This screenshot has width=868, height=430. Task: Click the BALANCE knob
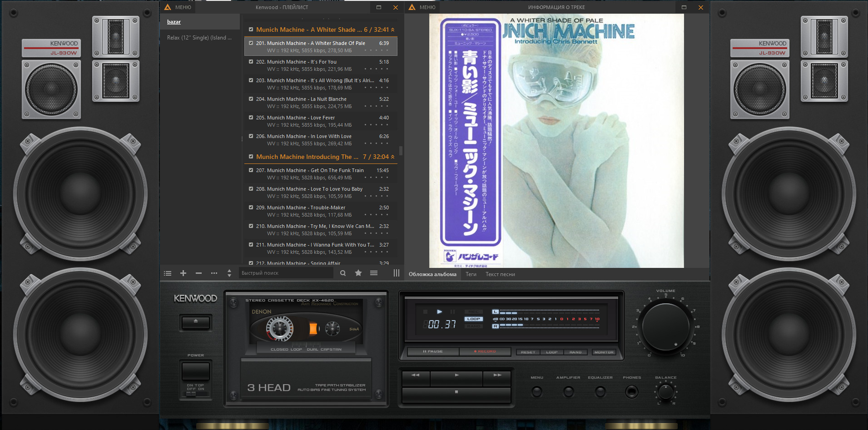point(666,391)
